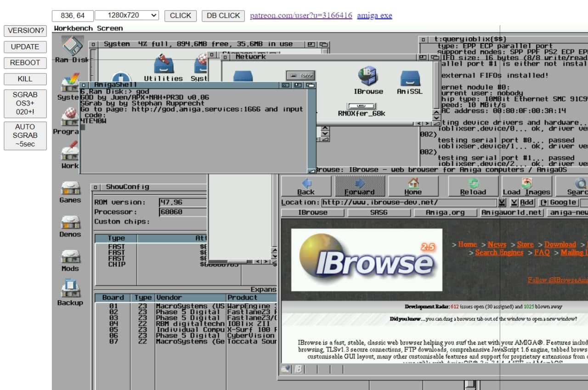
Task: Open the resolution dropdown showing 1280x720
Action: click(127, 15)
